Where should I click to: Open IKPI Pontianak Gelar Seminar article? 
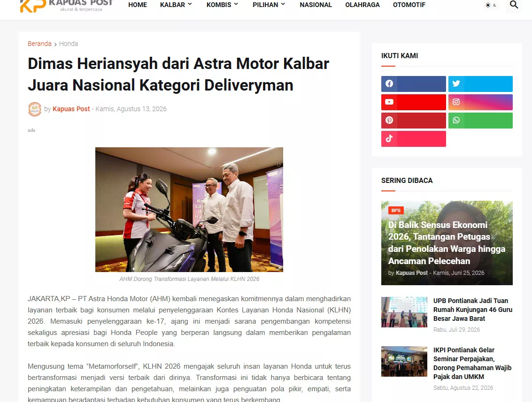(472, 363)
